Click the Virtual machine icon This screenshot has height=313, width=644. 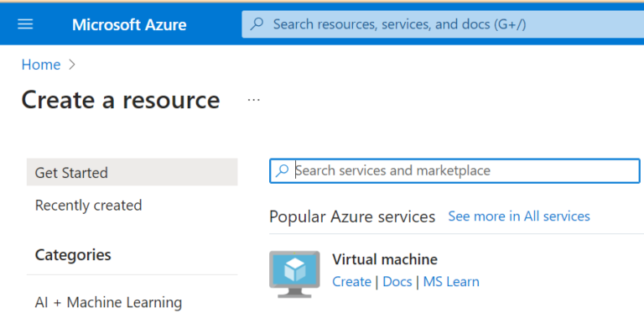pos(294,274)
